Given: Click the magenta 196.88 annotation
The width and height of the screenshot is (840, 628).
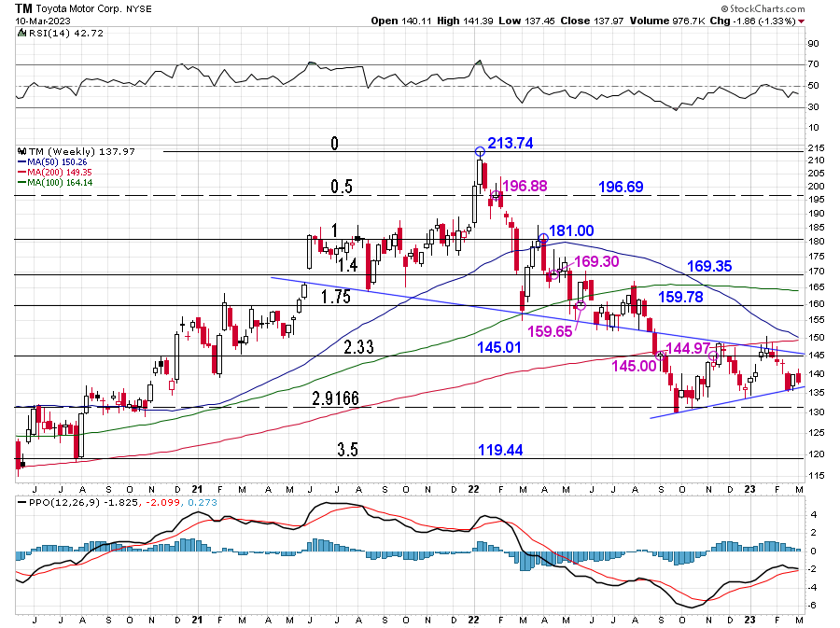Looking at the screenshot, I should tap(525, 186).
